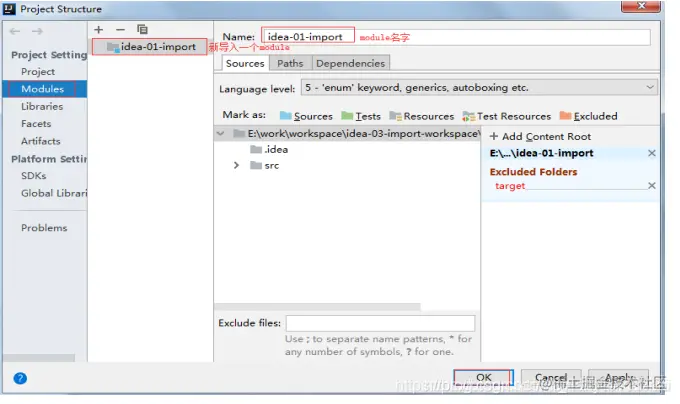The height and width of the screenshot is (404, 680).
Task: Open SDKs platform settings
Action: point(33,176)
